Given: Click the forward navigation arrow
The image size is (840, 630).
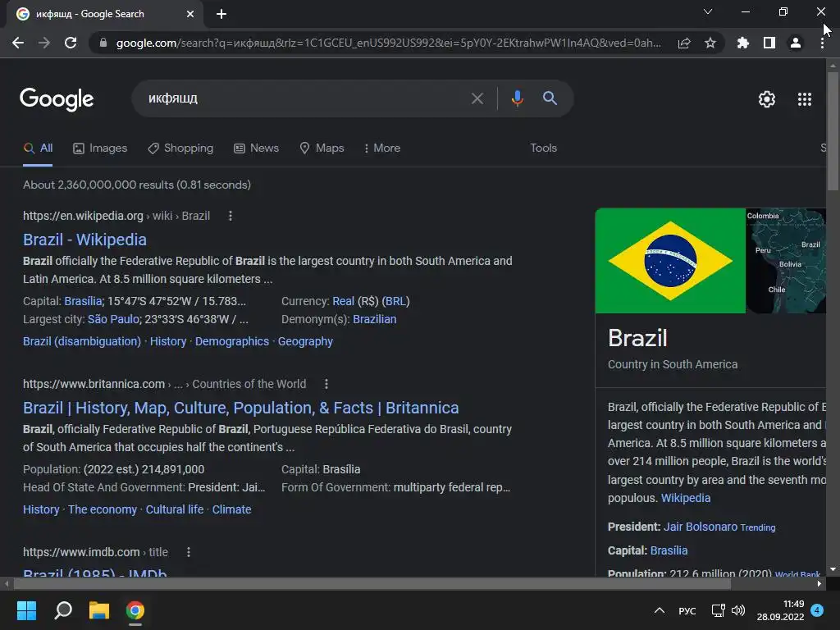Looking at the screenshot, I should pos(44,43).
